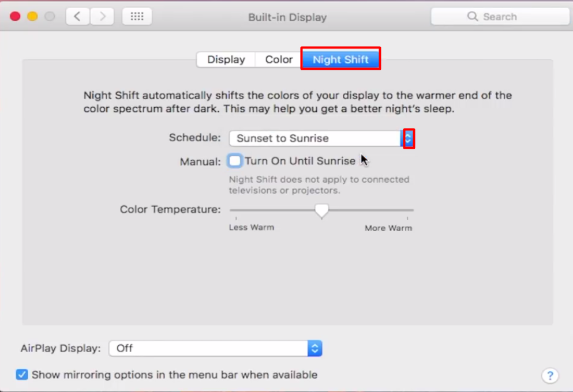
Task: Open the Schedule dropdown showing Sunset to Sunrise
Action: click(x=321, y=138)
